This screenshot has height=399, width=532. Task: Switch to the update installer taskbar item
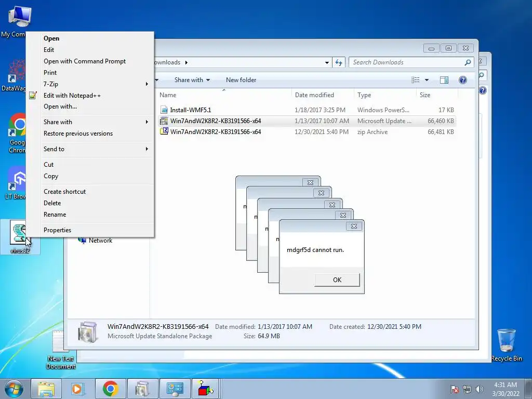pyautogui.click(x=142, y=389)
